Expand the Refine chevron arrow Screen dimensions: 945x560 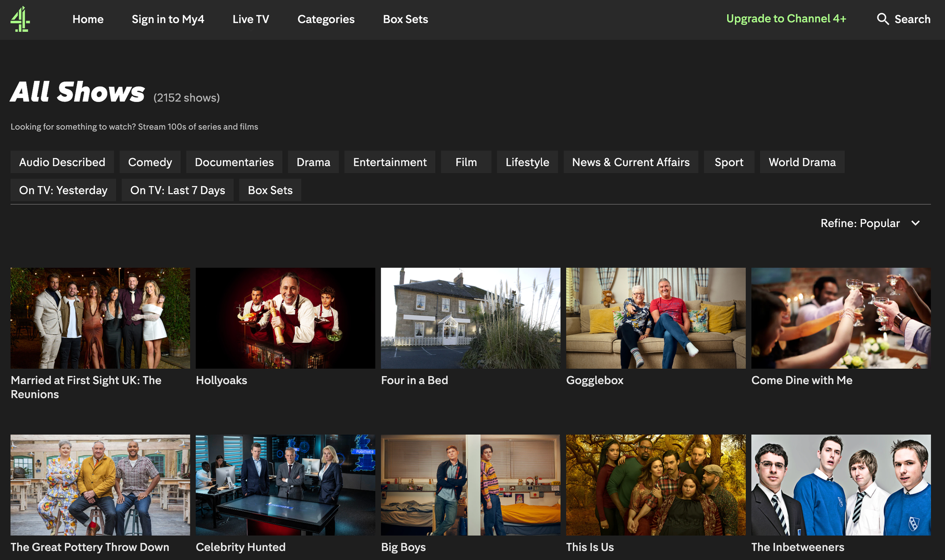915,223
